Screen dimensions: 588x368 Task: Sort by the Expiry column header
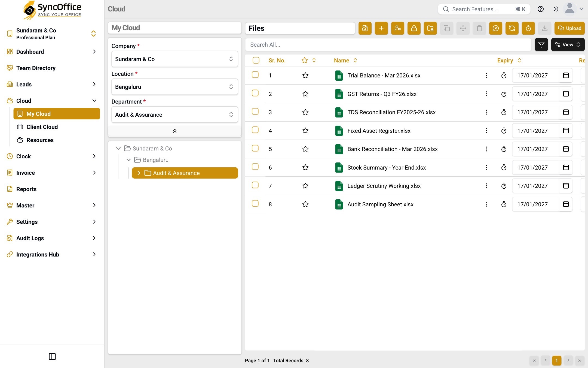509,61
